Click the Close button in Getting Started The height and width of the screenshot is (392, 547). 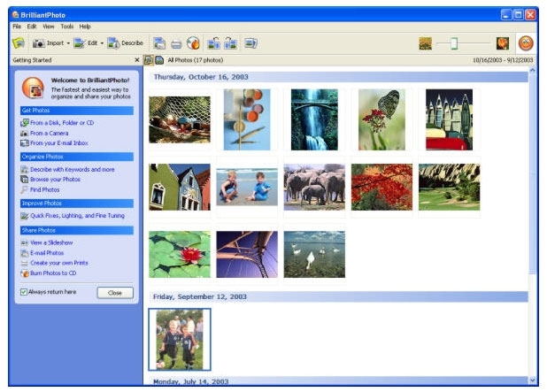(115, 293)
